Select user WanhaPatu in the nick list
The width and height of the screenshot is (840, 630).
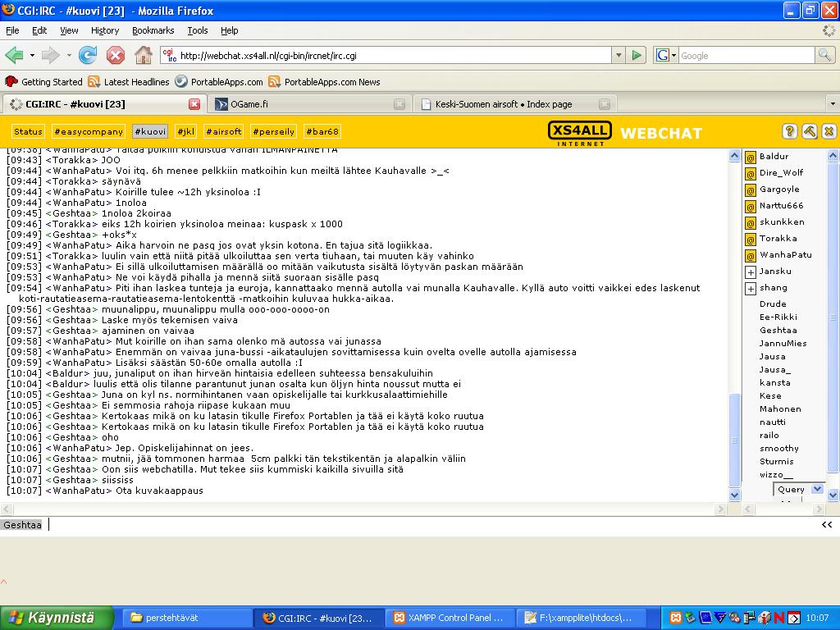(x=785, y=255)
